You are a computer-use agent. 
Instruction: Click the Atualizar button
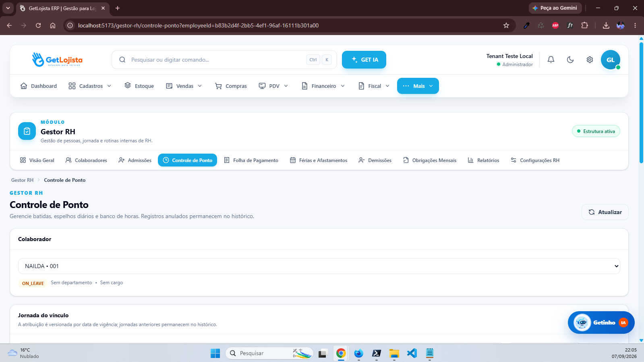605,212
